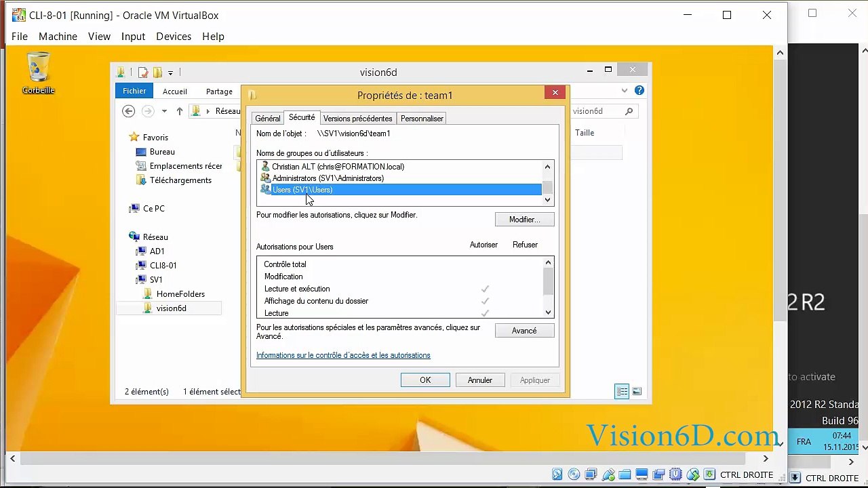The height and width of the screenshot is (488, 868).
Task: Go up one level with the up arrow
Action: pos(179,111)
